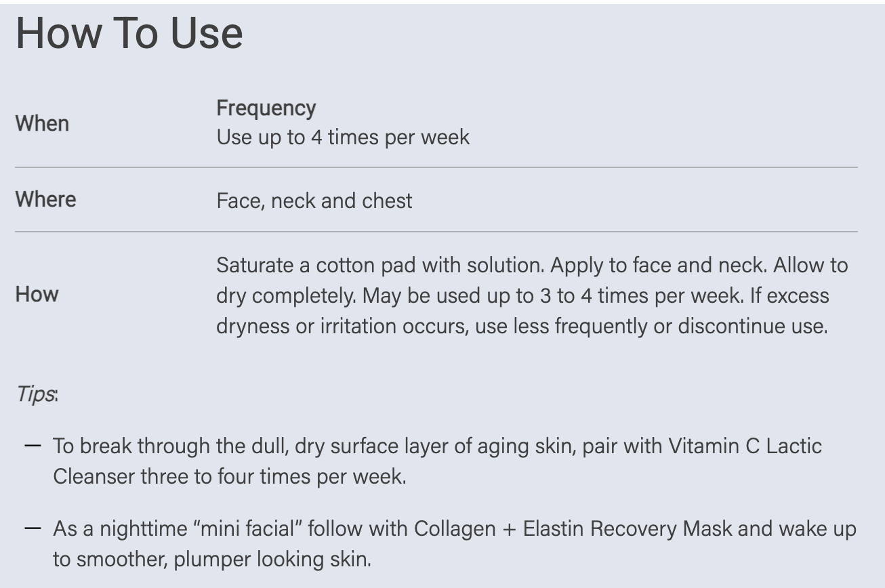Select the "Where" row label
The image size is (885, 588).
(x=45, y=200)
